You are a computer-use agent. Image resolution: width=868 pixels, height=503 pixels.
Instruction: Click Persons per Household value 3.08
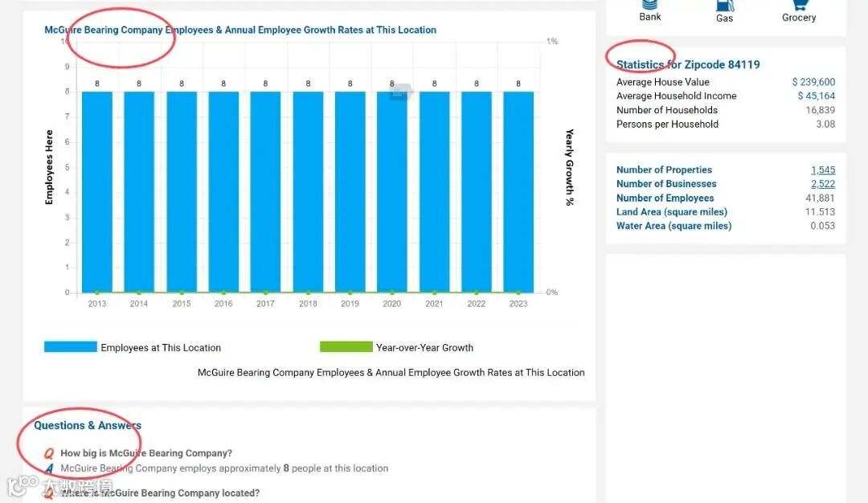tap(825, 124)
